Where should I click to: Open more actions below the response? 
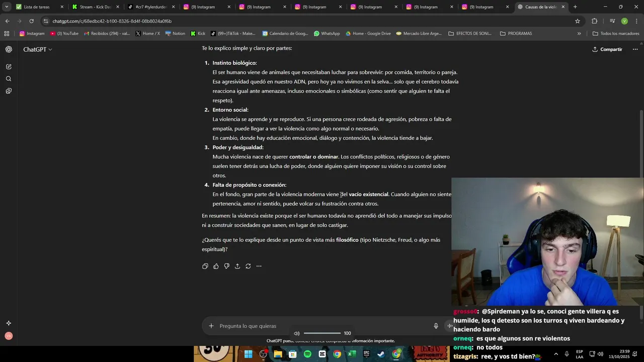[259, 266]
